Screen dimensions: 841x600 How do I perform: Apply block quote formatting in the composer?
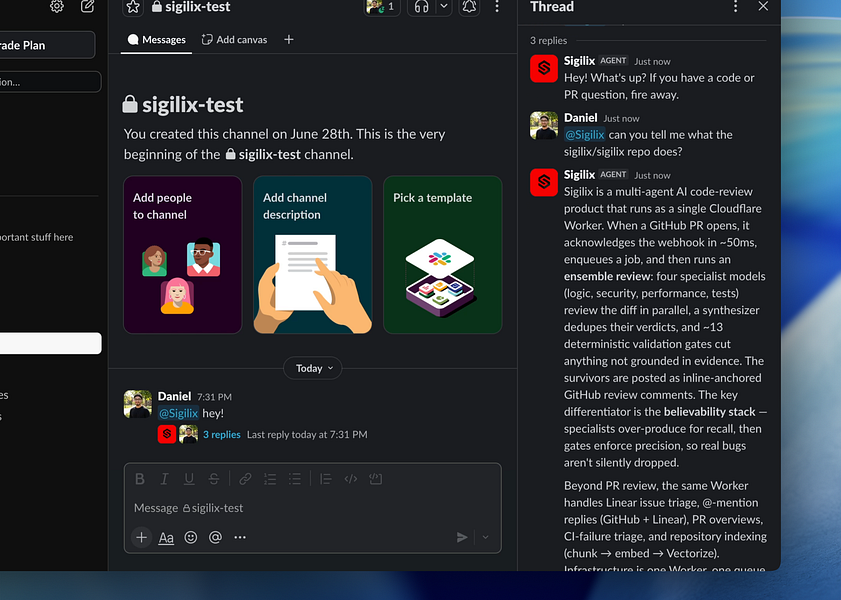point(326,479)
